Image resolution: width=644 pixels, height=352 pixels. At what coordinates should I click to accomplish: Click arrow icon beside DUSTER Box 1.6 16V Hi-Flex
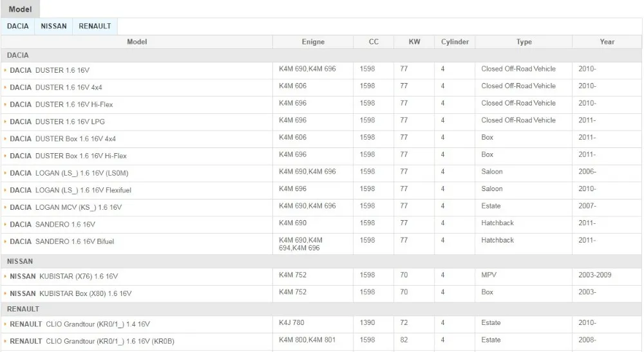(x=6, y=156)
